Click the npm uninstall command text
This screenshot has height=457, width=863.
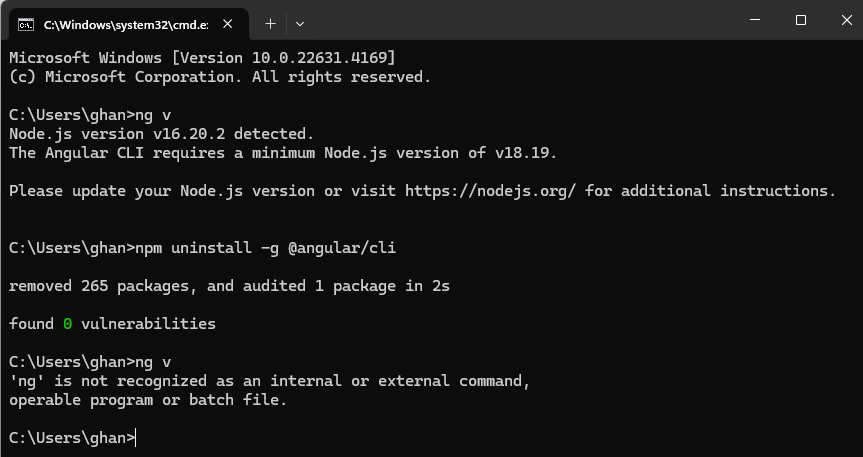[265, 248]
